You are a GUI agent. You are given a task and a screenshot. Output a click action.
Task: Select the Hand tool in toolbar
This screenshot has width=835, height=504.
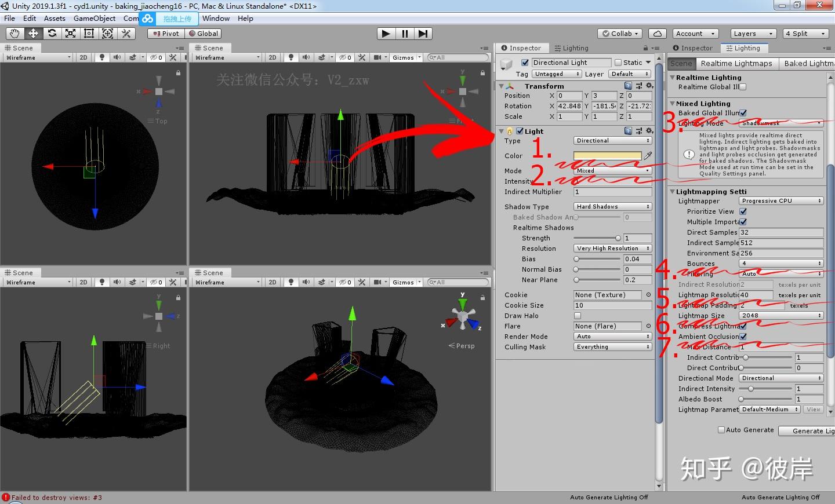coord(14,34)
